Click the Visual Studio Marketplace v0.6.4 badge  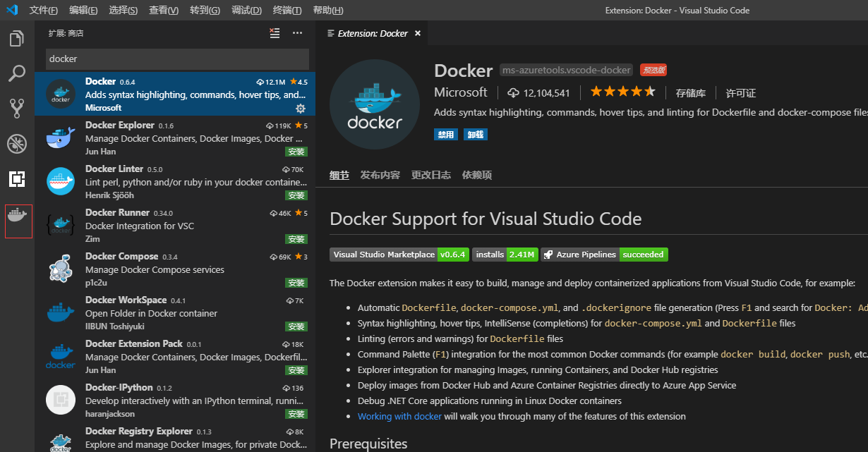pyautogui.click(x=399, y=255)
